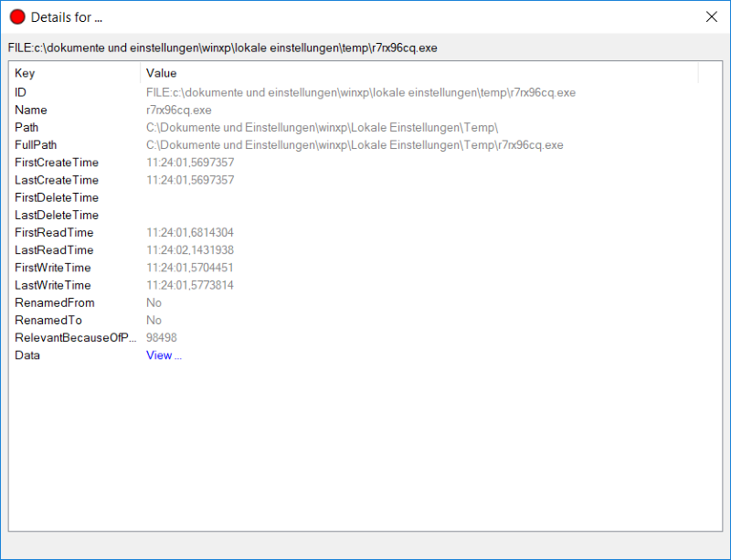Click the Value column header

161,73
